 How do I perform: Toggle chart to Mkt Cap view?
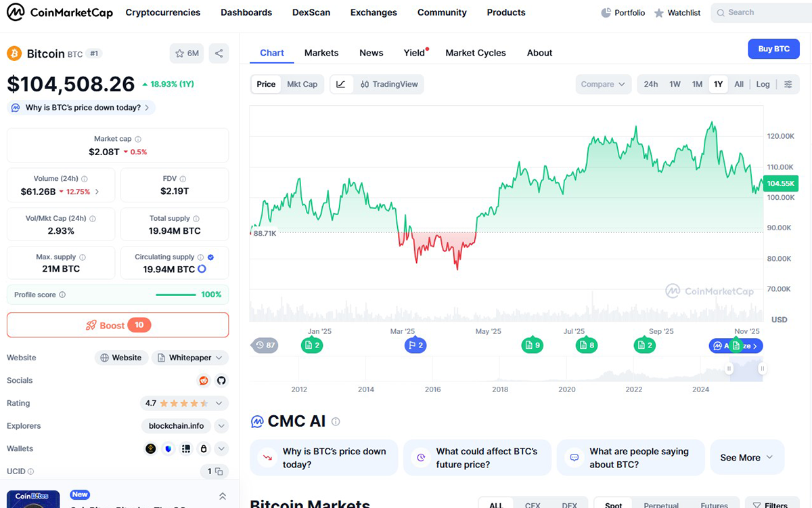pyautogui.click(x=302, y=85)
